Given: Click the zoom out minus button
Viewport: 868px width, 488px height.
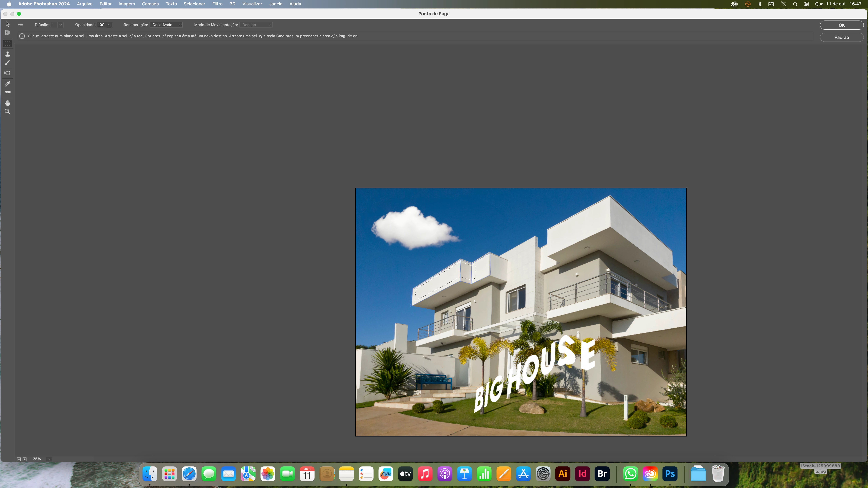Looking at the screenshot, I should (19, 459).
